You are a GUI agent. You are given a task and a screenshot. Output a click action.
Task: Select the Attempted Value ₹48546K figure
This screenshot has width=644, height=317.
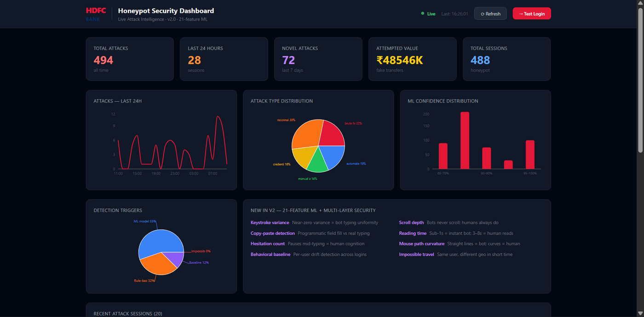[400, 60]
